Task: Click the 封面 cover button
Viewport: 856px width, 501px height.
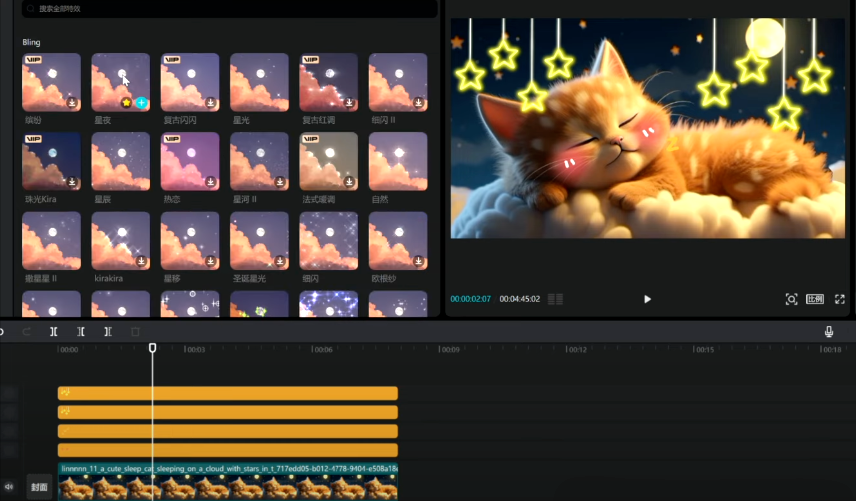Action: [x=39, y=487]
